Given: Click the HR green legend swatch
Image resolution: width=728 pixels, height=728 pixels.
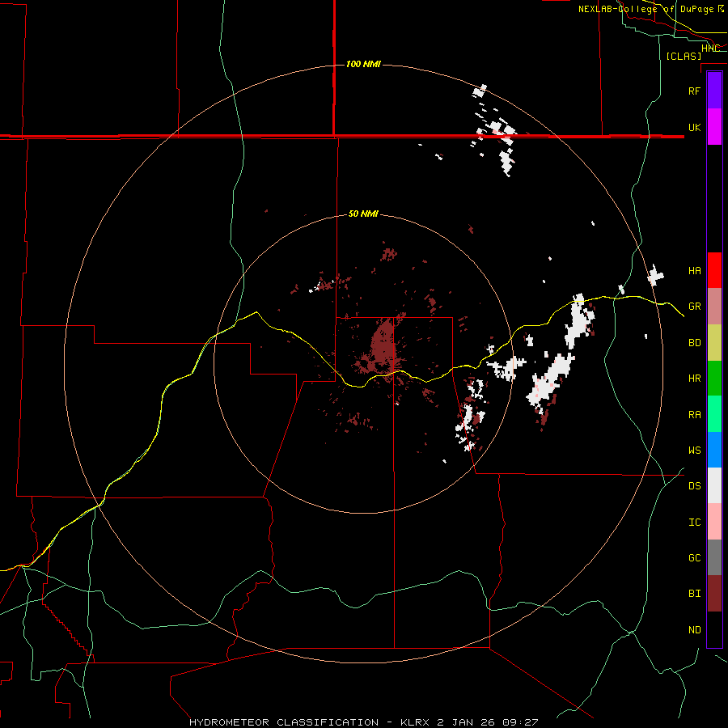Looking at the screenshot, I should click(x=714, y=379).
